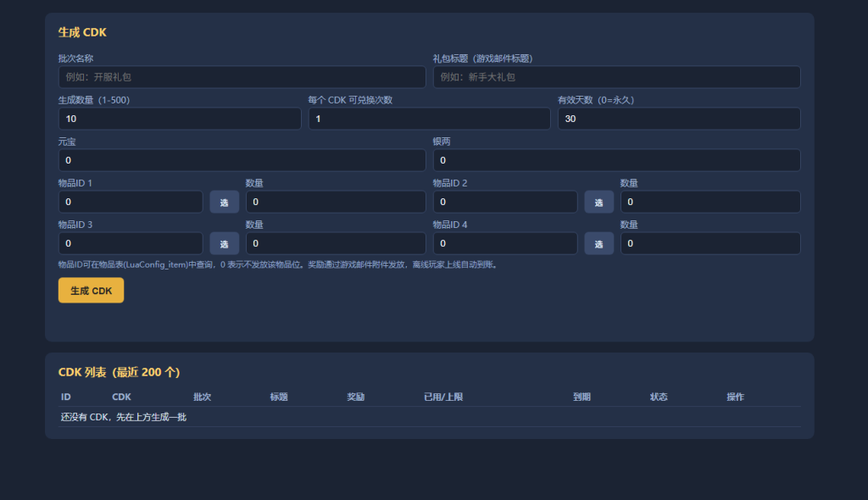Click the 有效天数 field showing 30
Viewport: 868px width, 500px height.
(x=679, y=119)
